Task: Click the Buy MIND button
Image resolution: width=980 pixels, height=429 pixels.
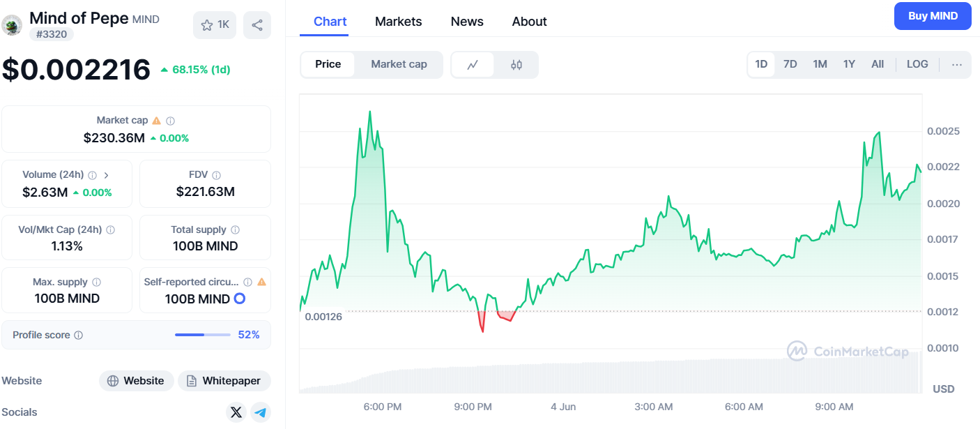Action: point(933,16)
